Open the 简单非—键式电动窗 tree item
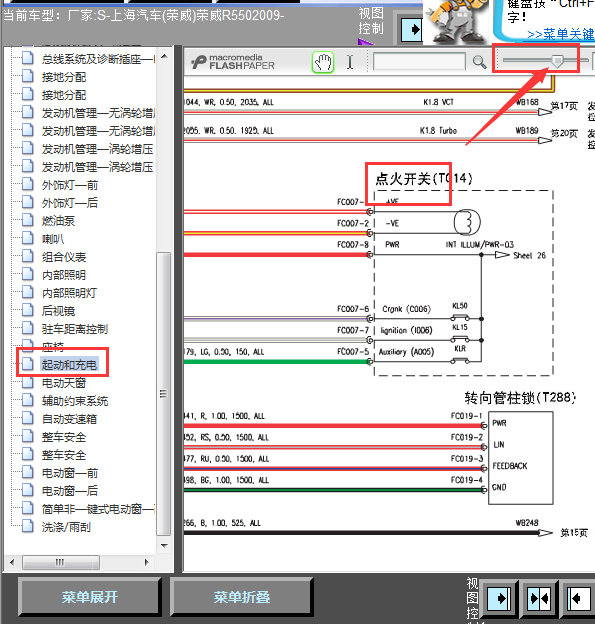The width and height of the screenshot is (595, 624). pyautogui.click(x=98, y=509)
